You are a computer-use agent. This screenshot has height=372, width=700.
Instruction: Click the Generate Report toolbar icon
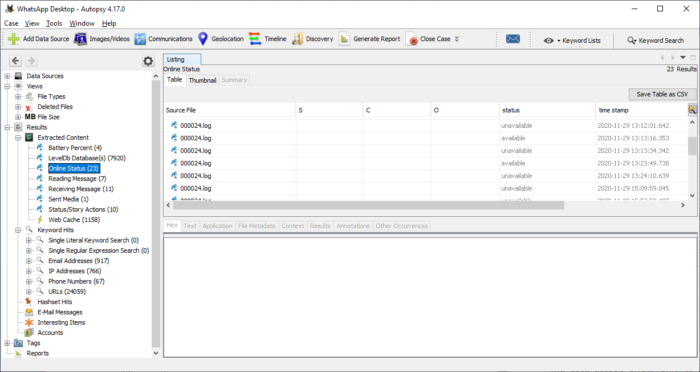tap(344, 39)
